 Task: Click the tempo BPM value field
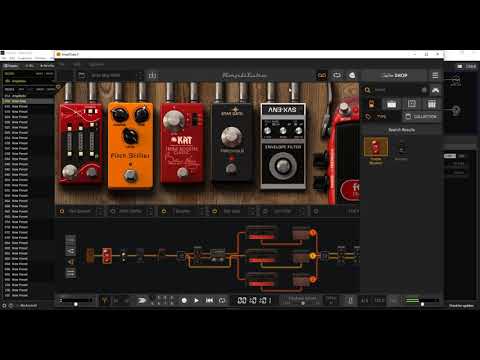pyautogui.click(x=379, y=301)
